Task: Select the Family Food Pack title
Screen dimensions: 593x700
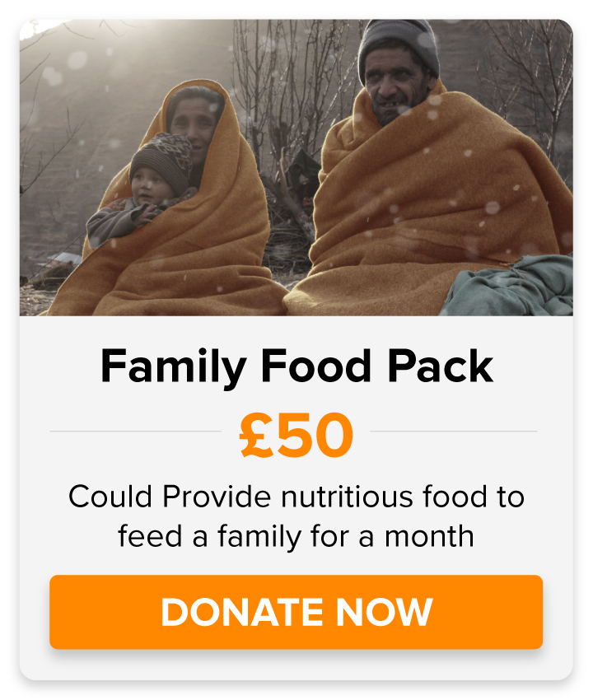Action: coord(297,367)
